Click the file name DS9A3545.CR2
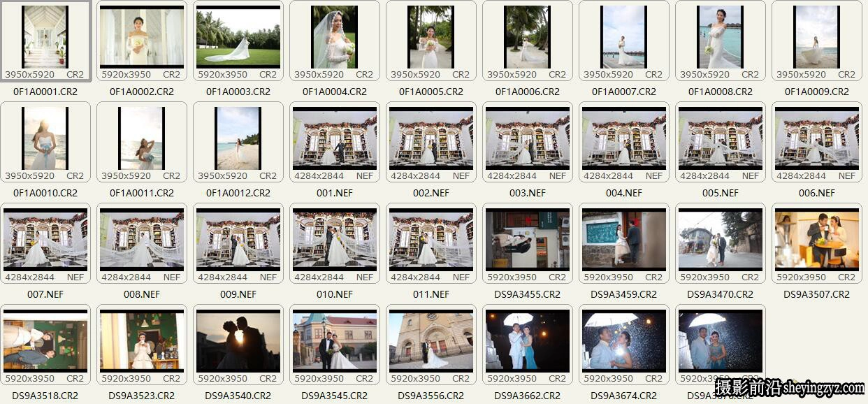The image size is (868, 404). (335, 396)
